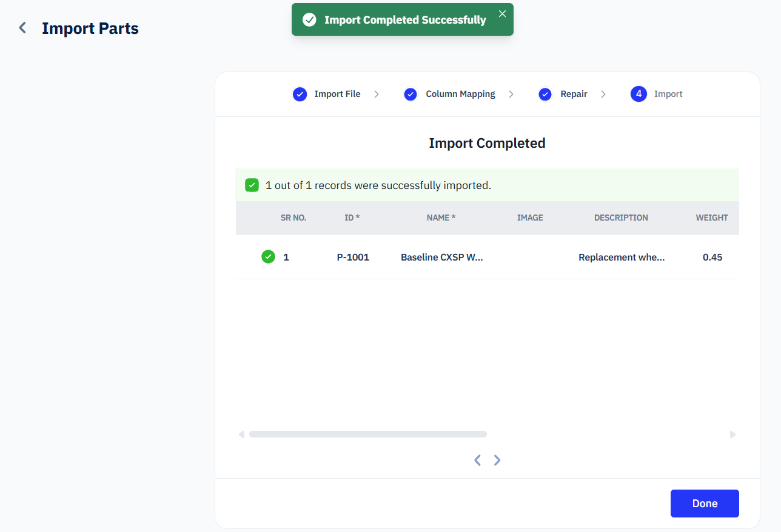Dismiss the Import Completed Successfully toast

tap(502, 14)
